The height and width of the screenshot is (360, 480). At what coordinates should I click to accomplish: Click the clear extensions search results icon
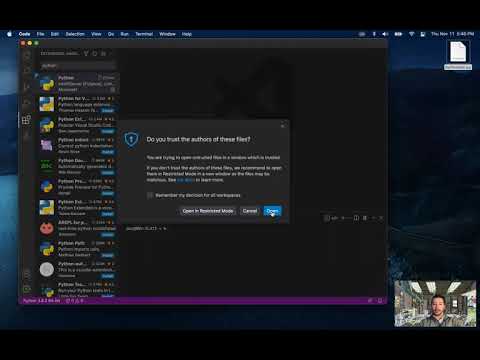coord(103,53)
